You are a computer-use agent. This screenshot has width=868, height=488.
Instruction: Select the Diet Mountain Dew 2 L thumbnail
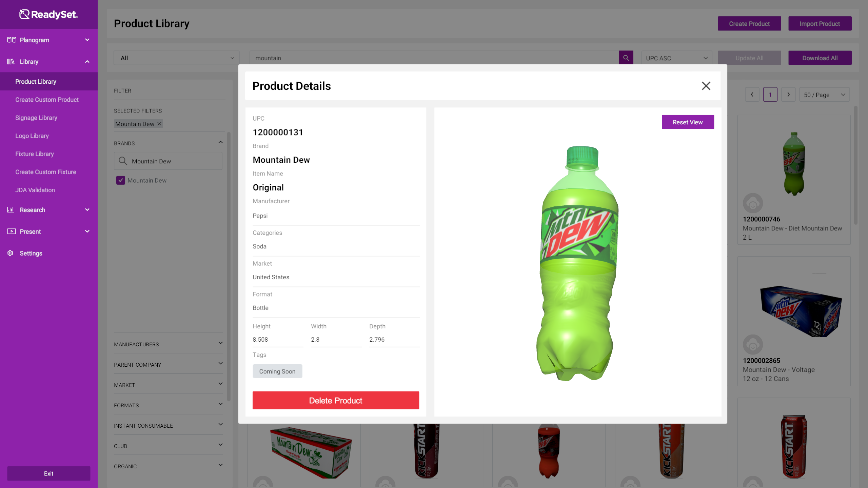coord(794,164)
